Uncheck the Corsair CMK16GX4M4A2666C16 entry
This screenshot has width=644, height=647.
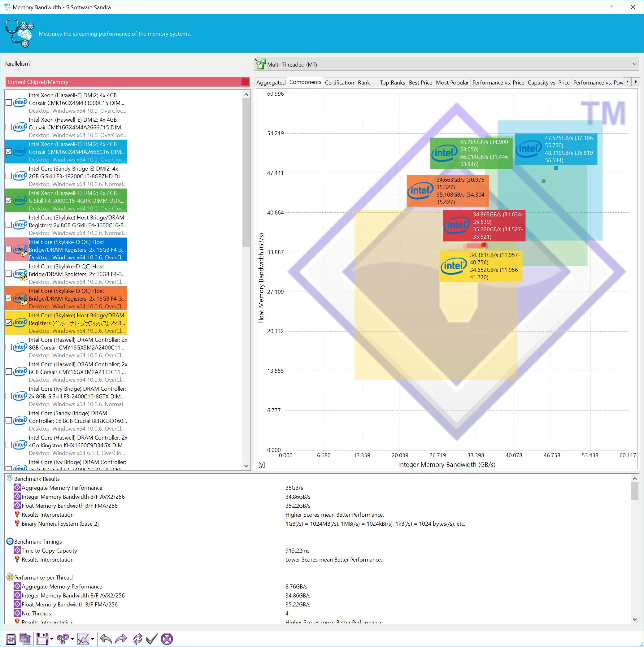click(x=9, y=152)
